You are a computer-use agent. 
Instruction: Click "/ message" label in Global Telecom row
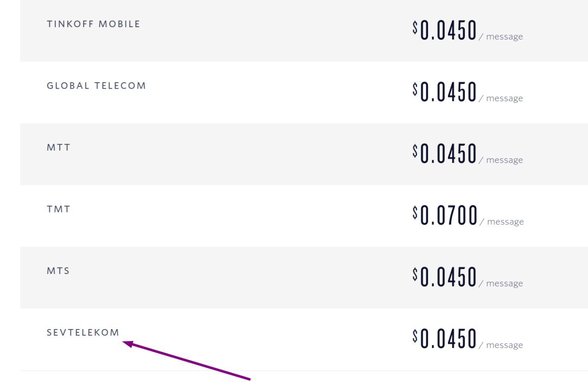click(501, 98)
